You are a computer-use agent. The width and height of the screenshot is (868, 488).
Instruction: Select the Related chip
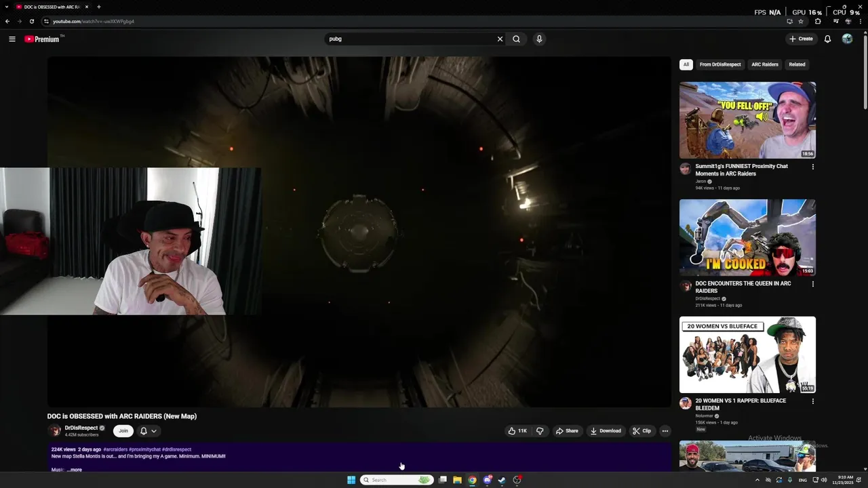coord(797,64)
